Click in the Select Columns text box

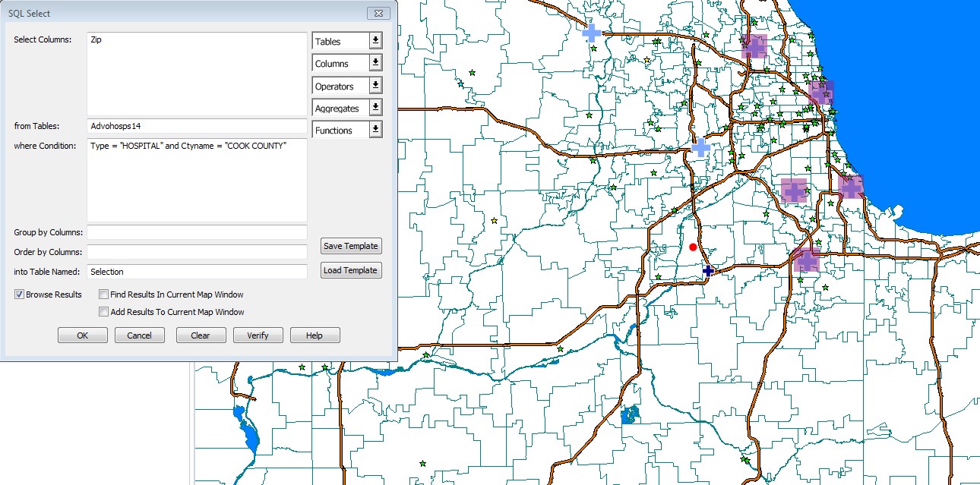click(197, 74)
